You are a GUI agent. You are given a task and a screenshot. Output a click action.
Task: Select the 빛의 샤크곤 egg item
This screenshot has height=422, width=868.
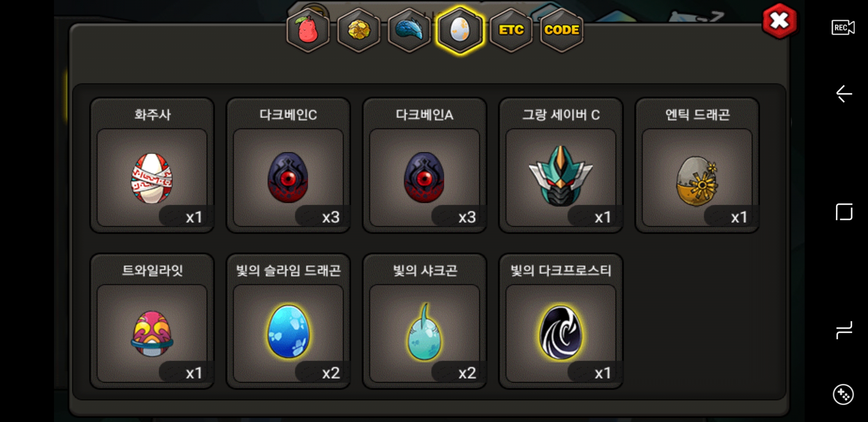coord(425,321)
